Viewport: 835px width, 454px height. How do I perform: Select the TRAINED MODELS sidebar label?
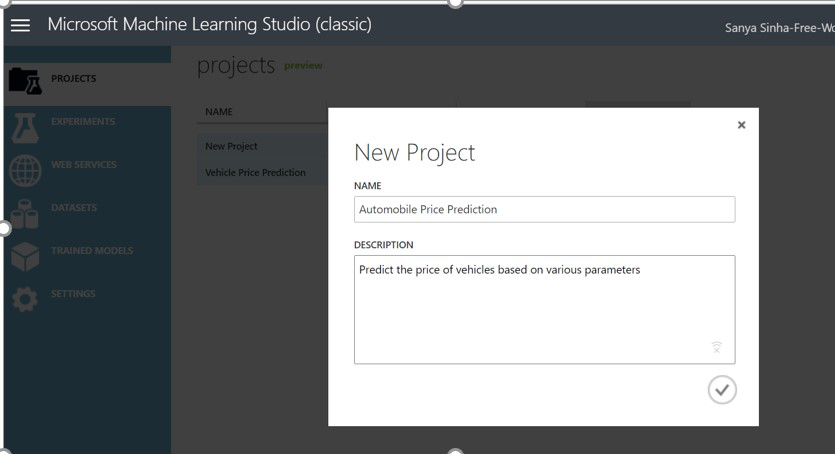(92, 251)
